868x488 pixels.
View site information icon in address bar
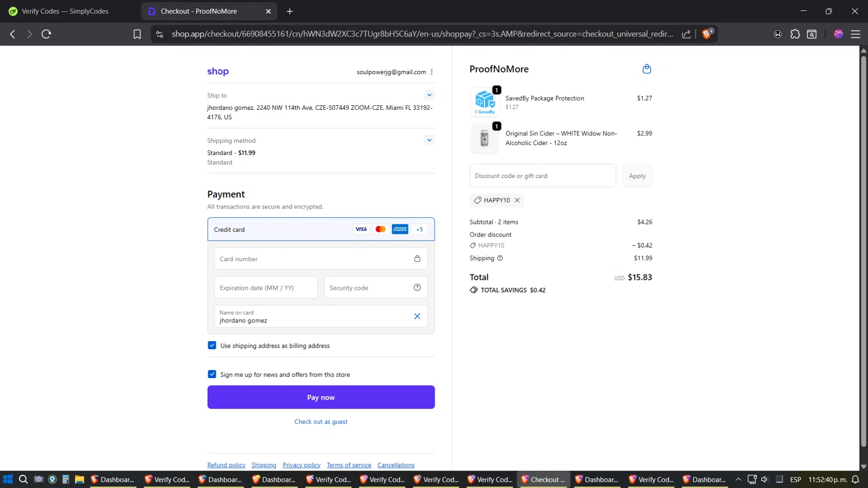(160, 34)
